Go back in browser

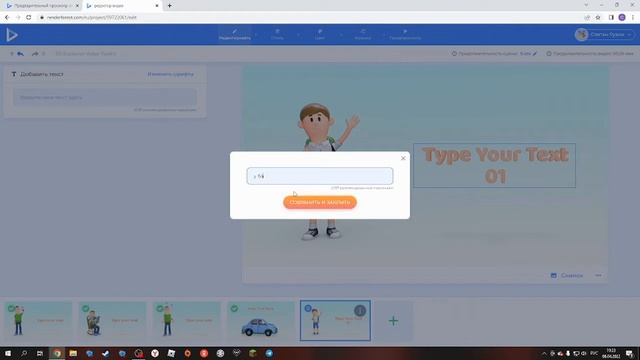pyautogui.click(x=7, y=18)
